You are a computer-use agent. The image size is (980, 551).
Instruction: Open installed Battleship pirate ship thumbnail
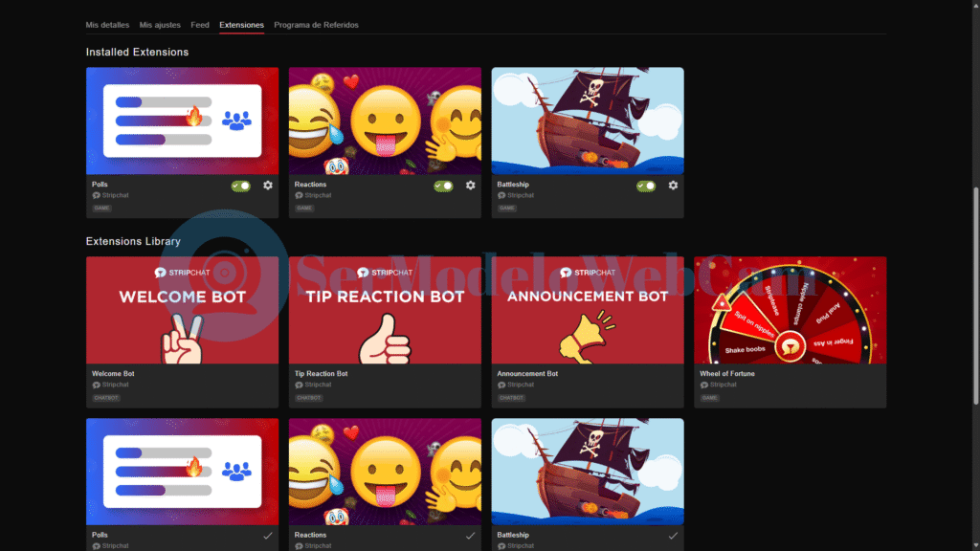coord(587,121)
